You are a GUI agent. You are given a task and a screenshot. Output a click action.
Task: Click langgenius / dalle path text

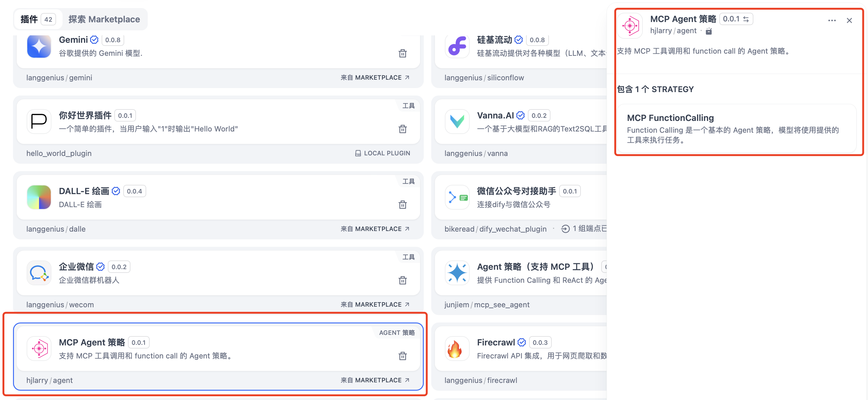[56, 229]
